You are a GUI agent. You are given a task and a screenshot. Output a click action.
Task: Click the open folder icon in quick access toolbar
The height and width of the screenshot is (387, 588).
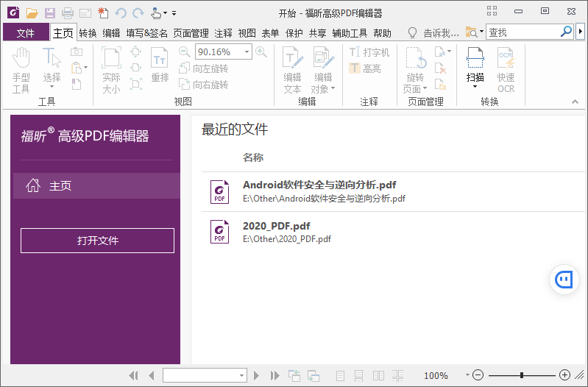(x=32, y=13)
